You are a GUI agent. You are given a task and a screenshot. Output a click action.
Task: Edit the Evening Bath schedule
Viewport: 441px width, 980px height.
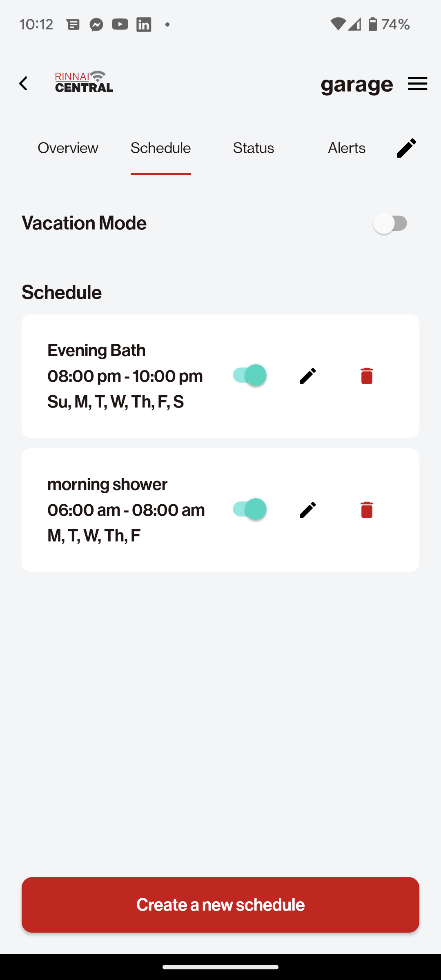click(308, 376)
